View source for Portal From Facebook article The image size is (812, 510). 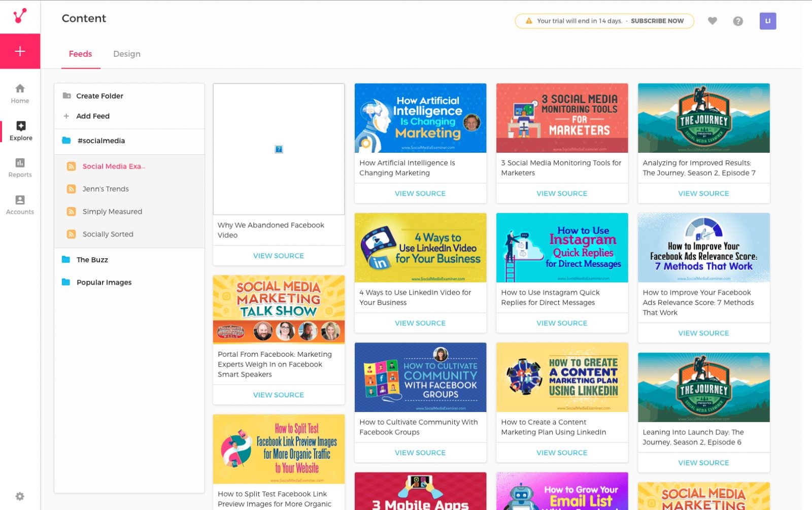tap(279, 395)
